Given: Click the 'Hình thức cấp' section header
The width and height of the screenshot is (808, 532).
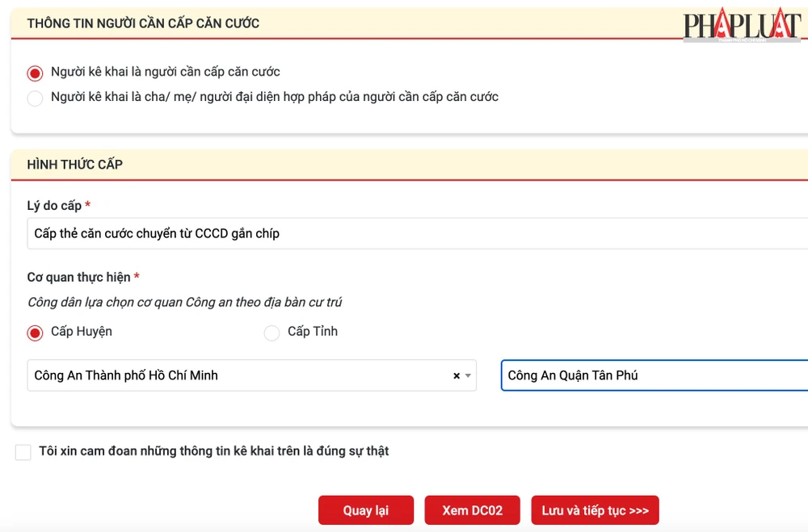Looking at the screenshot, I should 74,164.
